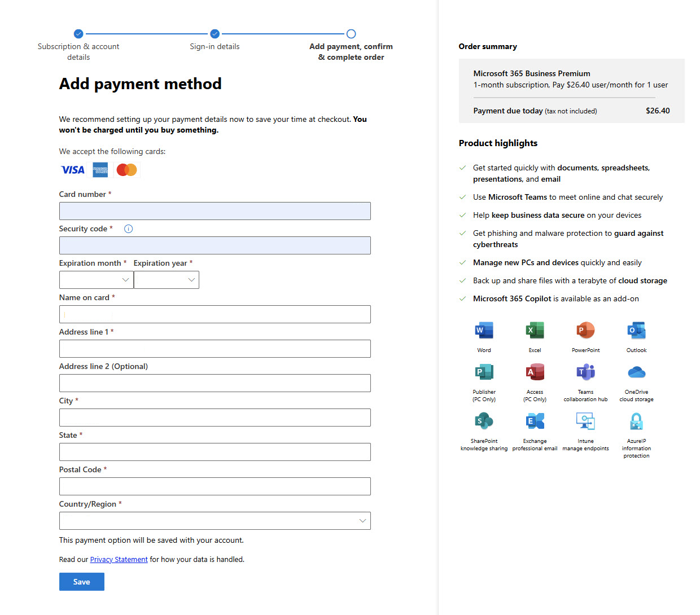Go back to Sign-in details step
The width and height of the screenshot is (700, 615).
215,34
